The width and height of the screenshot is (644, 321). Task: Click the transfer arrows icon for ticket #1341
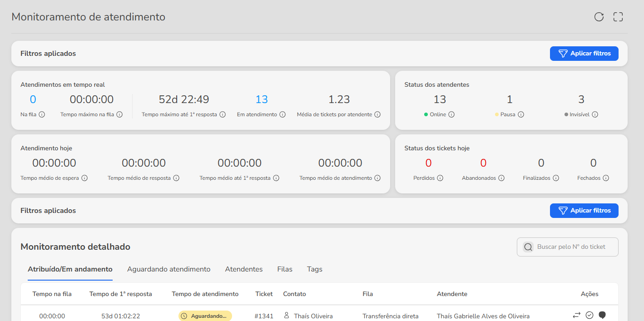click(x=576, y=315)
